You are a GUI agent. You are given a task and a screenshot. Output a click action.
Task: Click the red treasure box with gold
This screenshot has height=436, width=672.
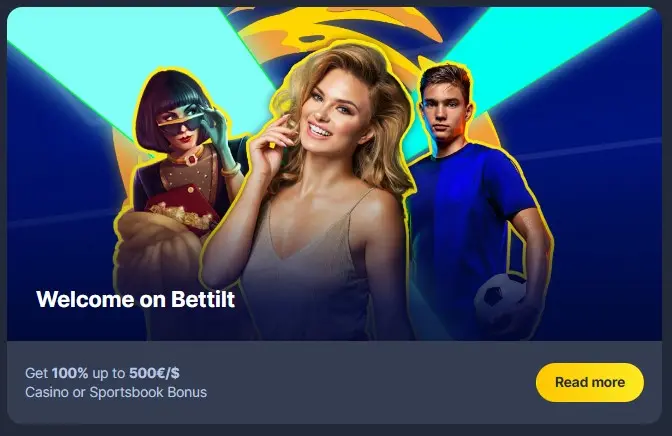[184, 209]
